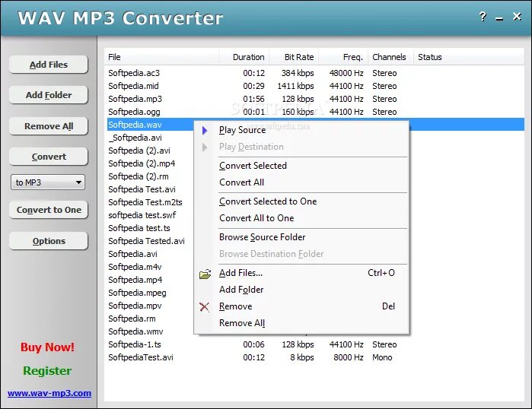This screenshot has width=532, height=409.
Task: Click the Add Folder sidebar button
Action: click(49, 95)
